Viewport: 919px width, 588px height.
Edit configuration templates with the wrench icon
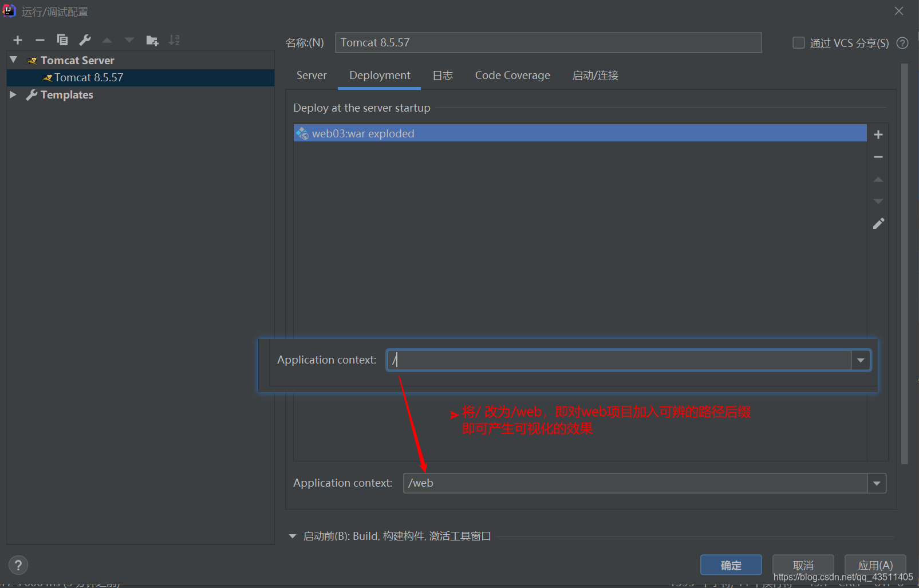coord(84,40)
